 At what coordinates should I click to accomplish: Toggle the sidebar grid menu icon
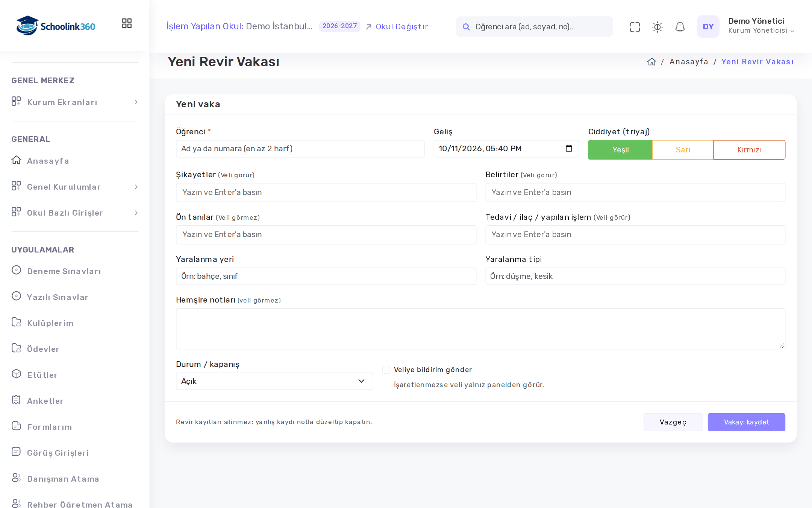(x=127, y=23)
